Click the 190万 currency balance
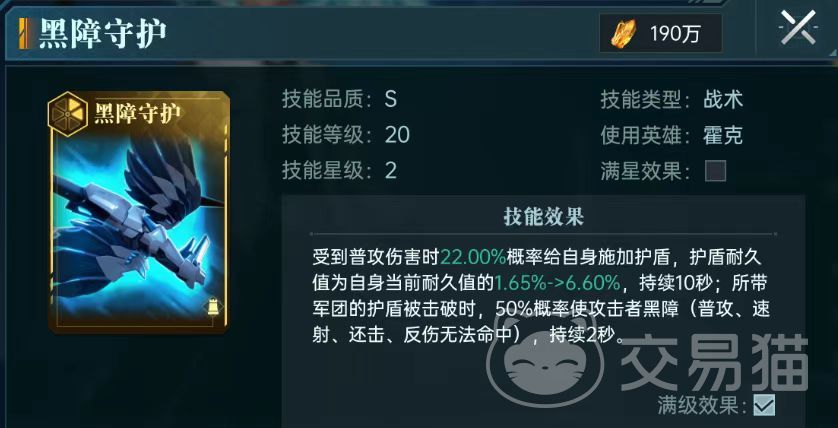 click(x=676, y=34)
